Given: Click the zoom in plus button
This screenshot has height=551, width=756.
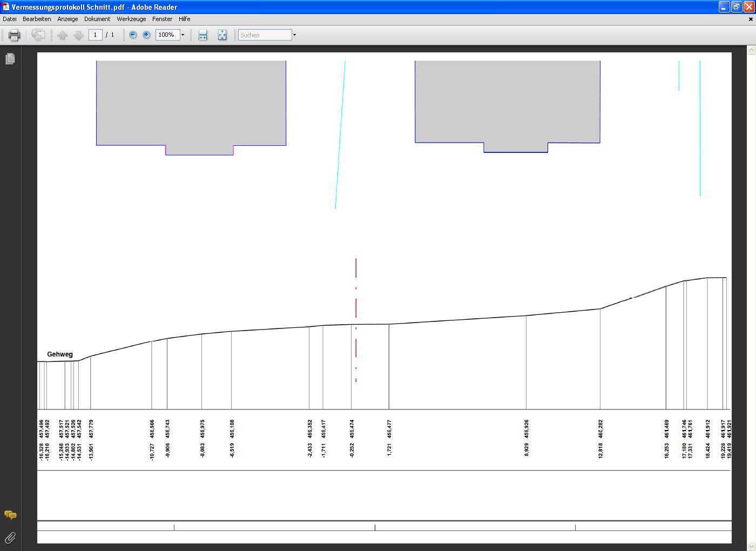Looking at the screenshot, I should [x=146, y=35].
